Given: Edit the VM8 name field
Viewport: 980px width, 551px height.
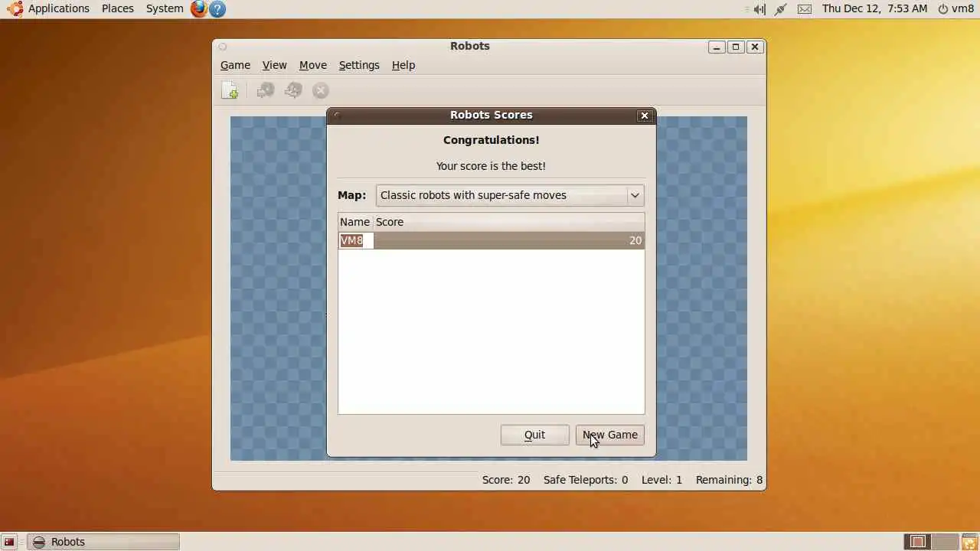Looking at the screenshot, I should pyautogui.click(x=356, y=240).
